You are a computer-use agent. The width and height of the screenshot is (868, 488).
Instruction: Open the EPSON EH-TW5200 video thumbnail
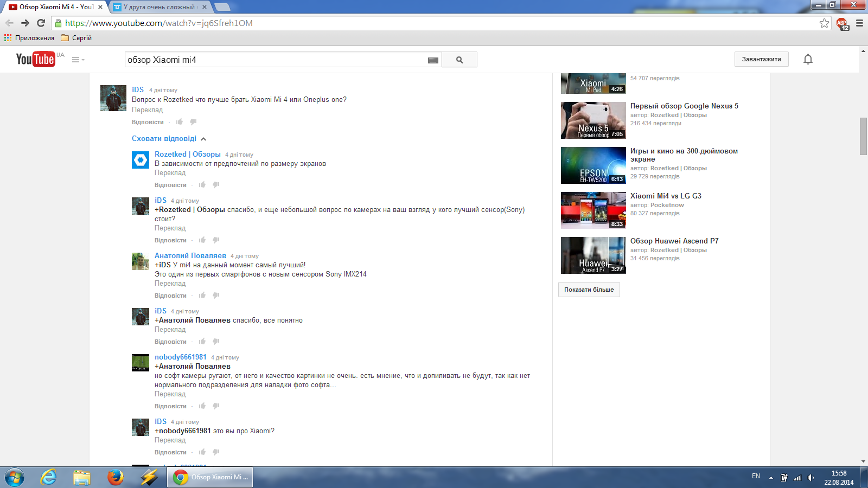(x=593, y=165)
